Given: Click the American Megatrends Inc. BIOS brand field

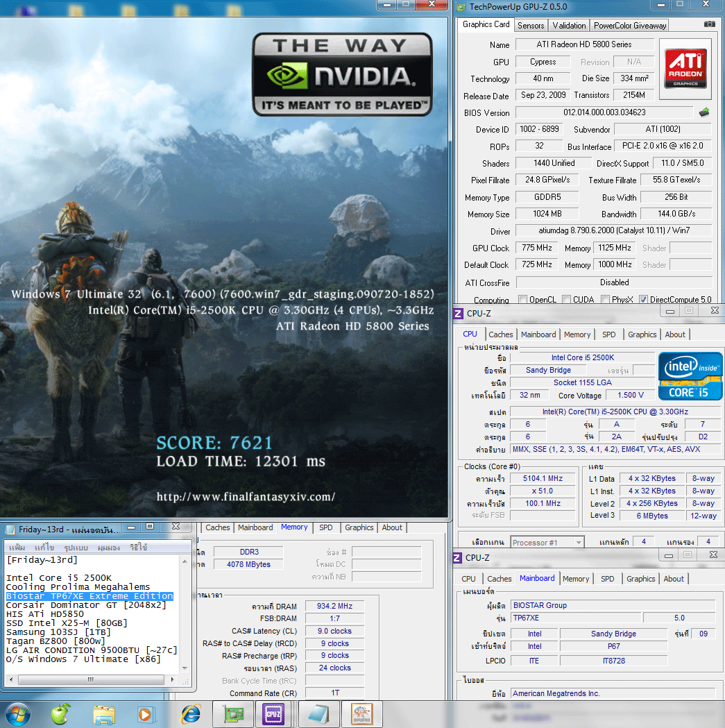Looking at the screenshot, I should point(613,693).
